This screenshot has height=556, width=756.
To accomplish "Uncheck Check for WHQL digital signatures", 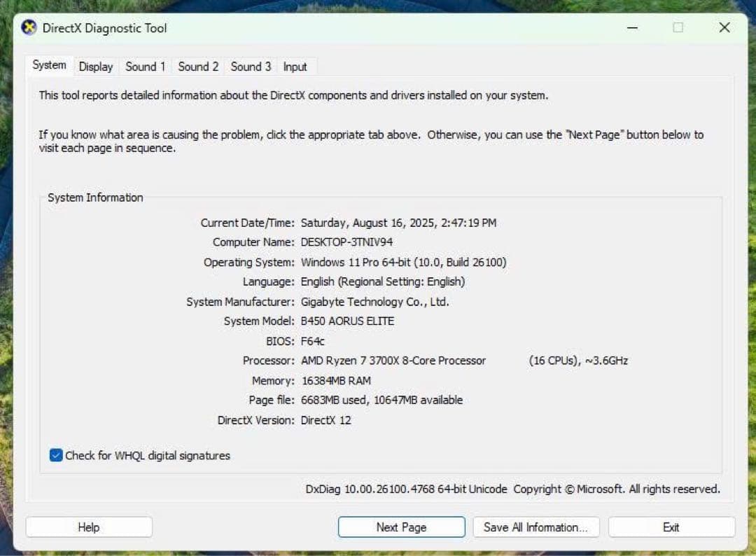I will 57,455.
